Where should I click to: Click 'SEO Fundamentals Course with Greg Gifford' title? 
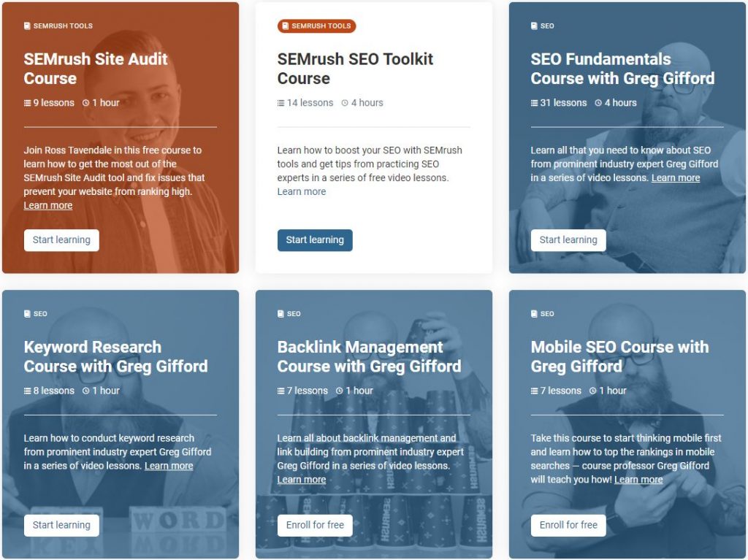coord(622,69)
